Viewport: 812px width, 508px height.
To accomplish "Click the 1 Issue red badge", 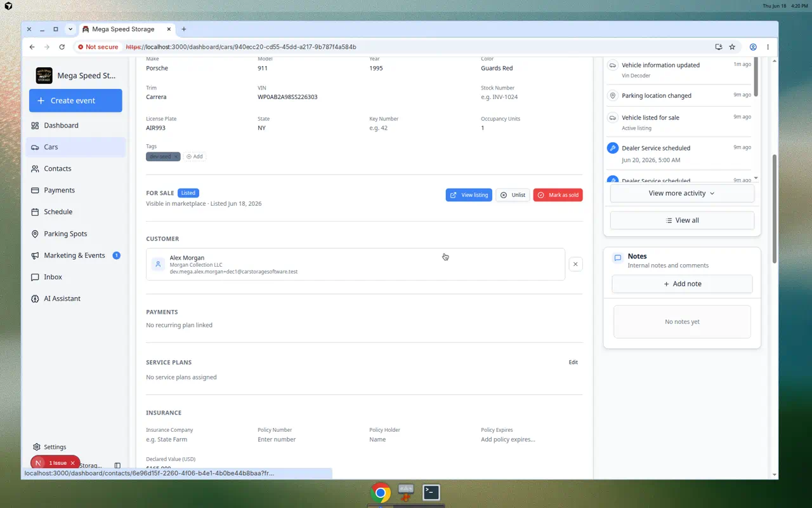I will [55, 463].
